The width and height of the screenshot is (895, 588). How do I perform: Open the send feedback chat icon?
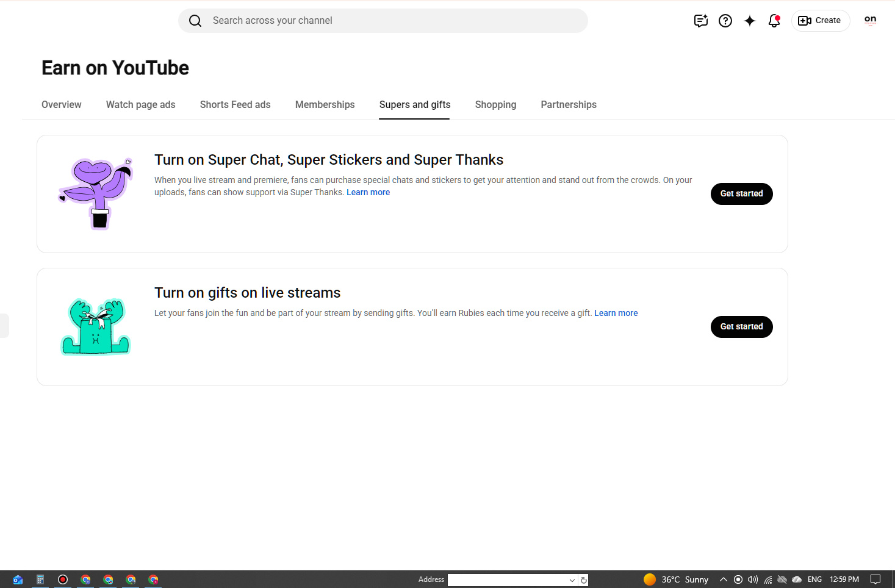(x=701, y=21)
